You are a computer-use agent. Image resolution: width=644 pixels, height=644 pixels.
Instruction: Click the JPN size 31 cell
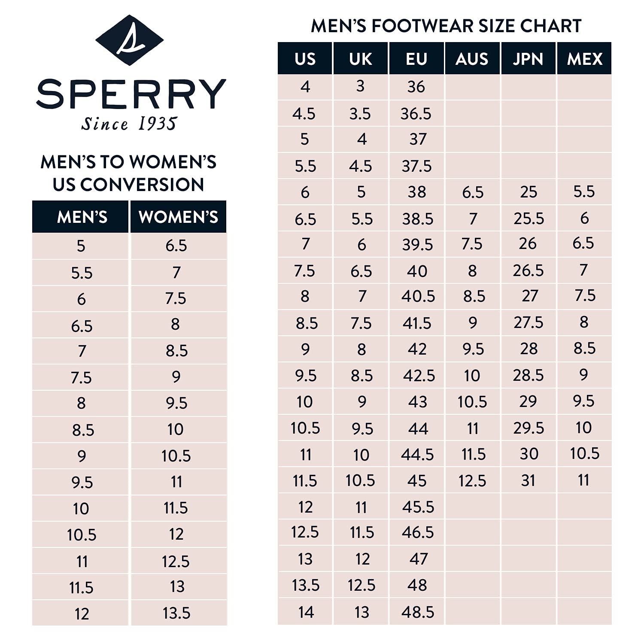coord(528,480)
